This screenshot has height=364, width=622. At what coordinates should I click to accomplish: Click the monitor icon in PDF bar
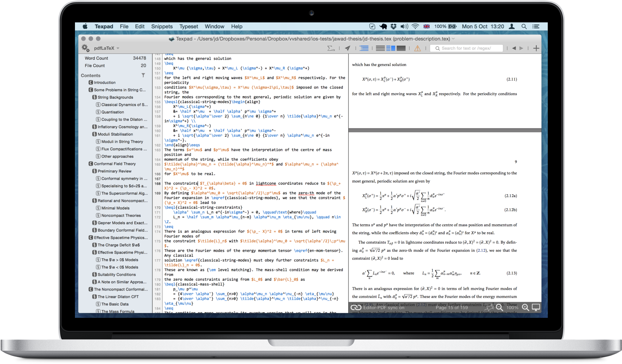tap(536, 308)
